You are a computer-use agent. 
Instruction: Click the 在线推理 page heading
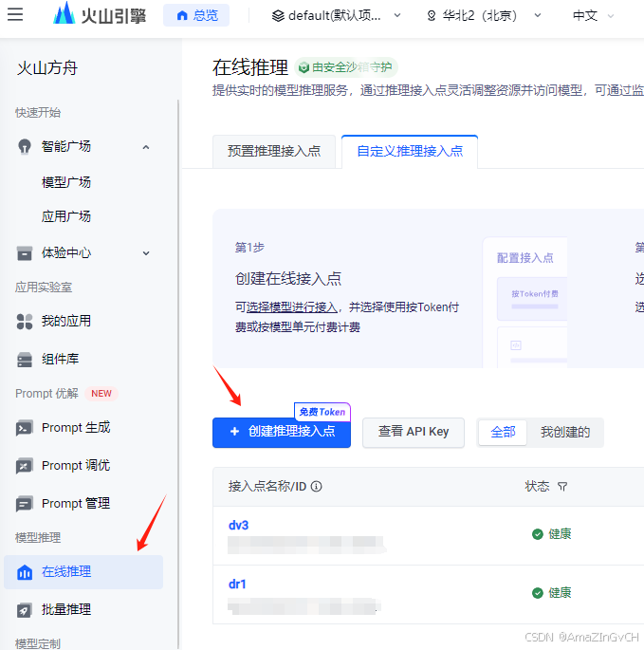coord(249,67)
